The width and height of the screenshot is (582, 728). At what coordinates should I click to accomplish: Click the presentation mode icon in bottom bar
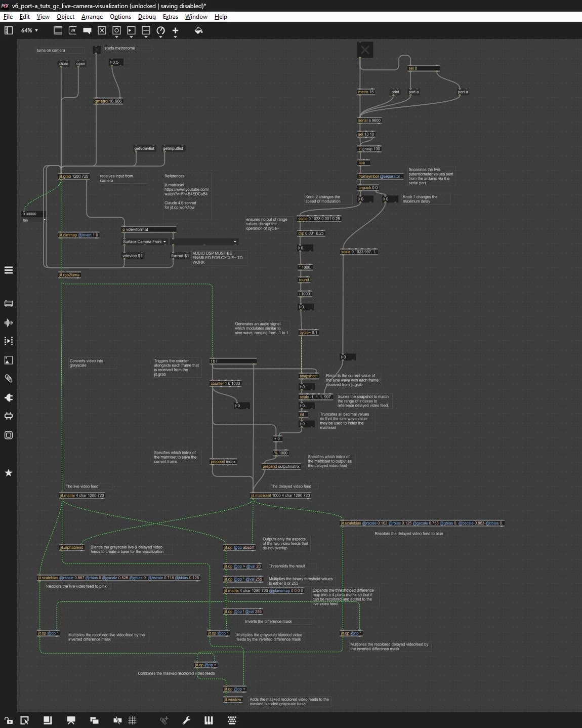coord(71,720)
